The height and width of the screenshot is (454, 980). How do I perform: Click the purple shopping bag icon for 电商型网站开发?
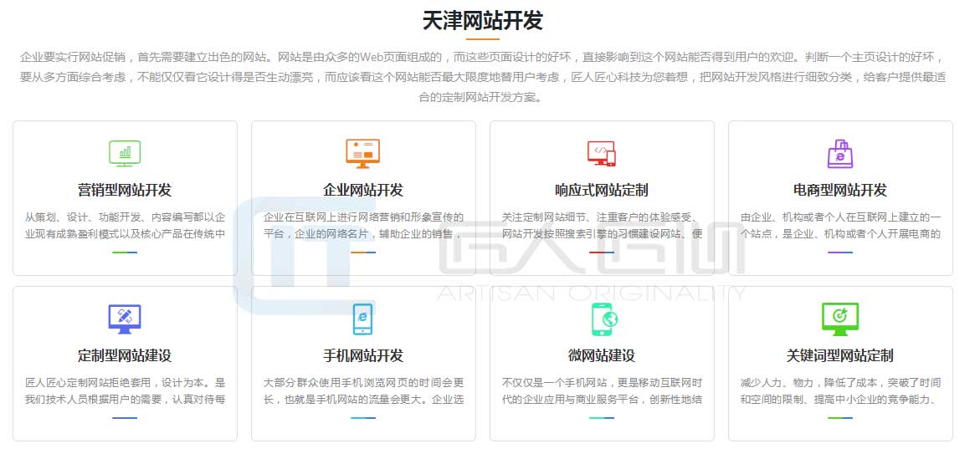(840, 154)
